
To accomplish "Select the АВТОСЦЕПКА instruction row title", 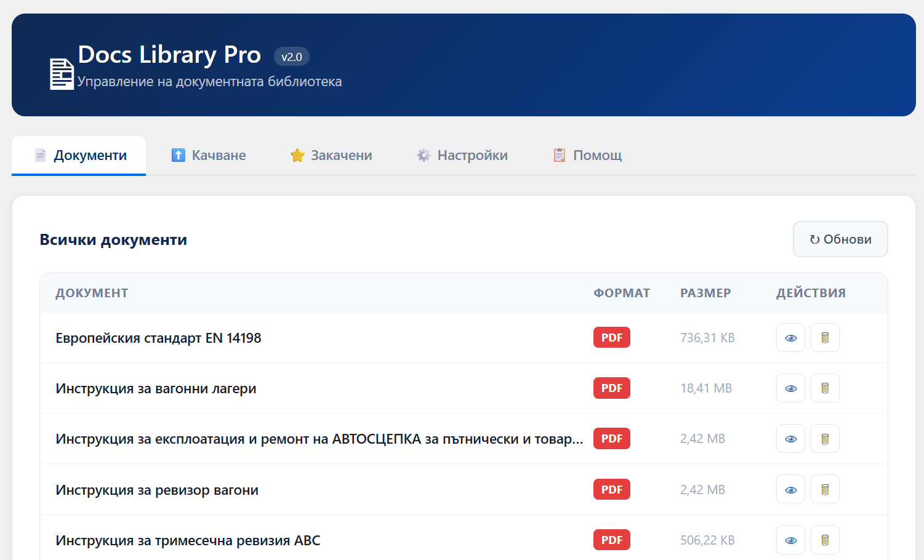I will 319,439.
